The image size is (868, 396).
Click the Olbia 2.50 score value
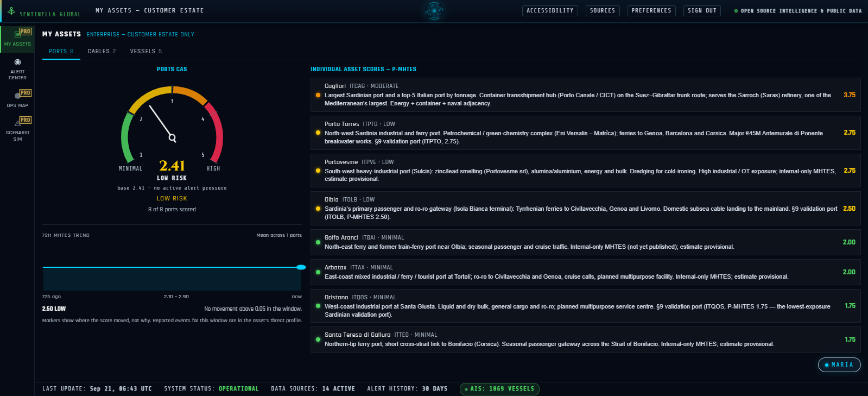(849, 209)
